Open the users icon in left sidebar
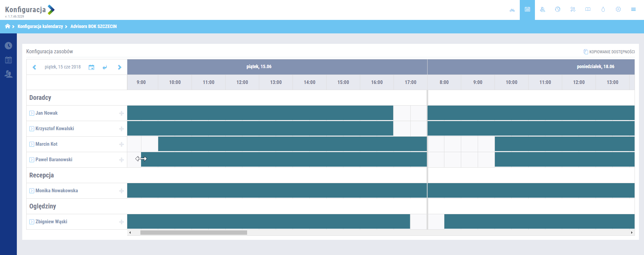644x255 pixels. (8, 74)
